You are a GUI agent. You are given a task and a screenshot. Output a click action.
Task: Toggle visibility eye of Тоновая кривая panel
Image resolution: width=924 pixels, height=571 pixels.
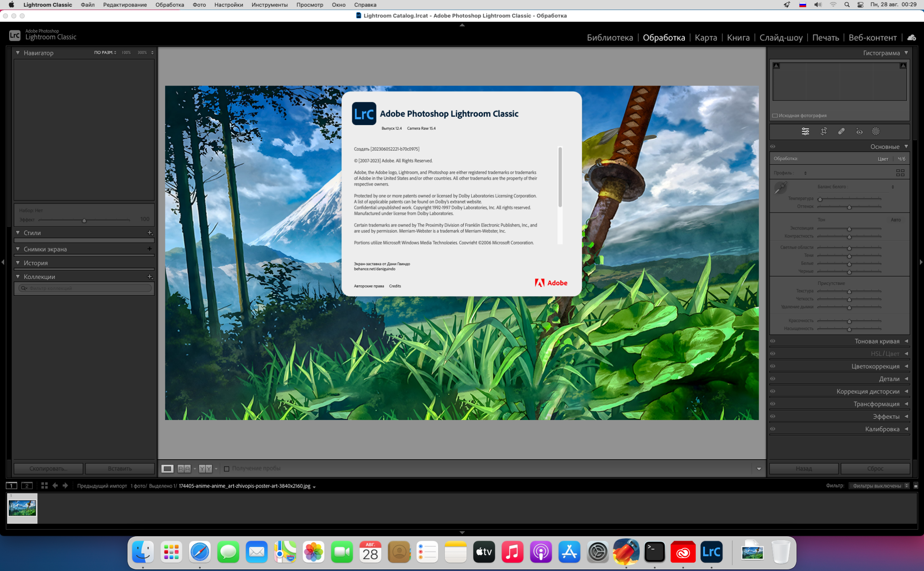pyautogui.click(x=773, y=341)
